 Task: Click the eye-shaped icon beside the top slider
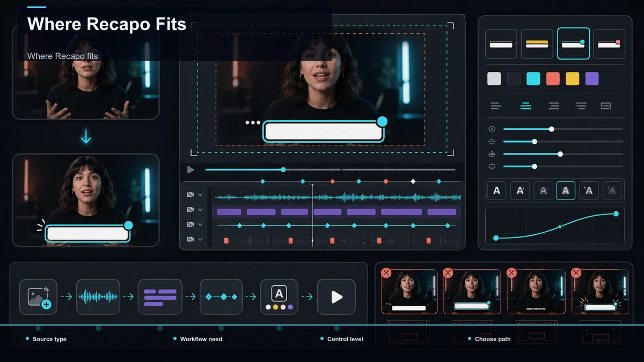pyautogui.click(x=492, y=129)
